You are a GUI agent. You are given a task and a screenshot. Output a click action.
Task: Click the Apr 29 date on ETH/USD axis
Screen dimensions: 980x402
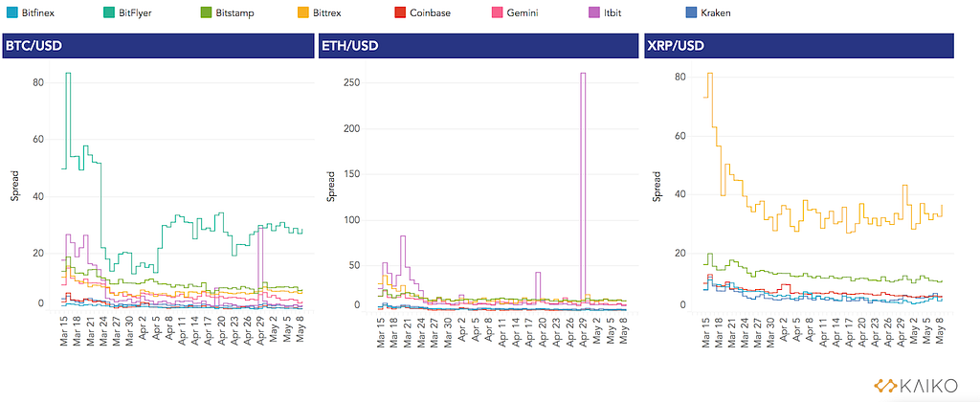(584, 329)
